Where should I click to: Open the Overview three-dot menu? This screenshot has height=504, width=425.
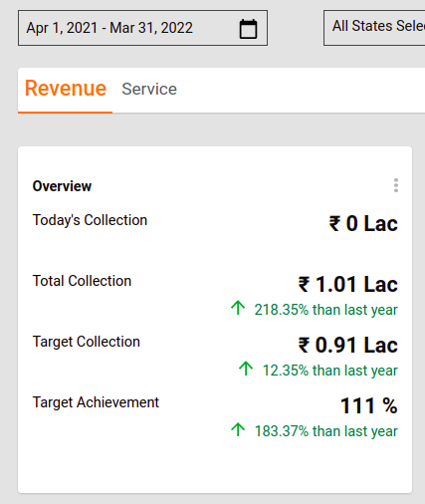(x=396, y=185)
